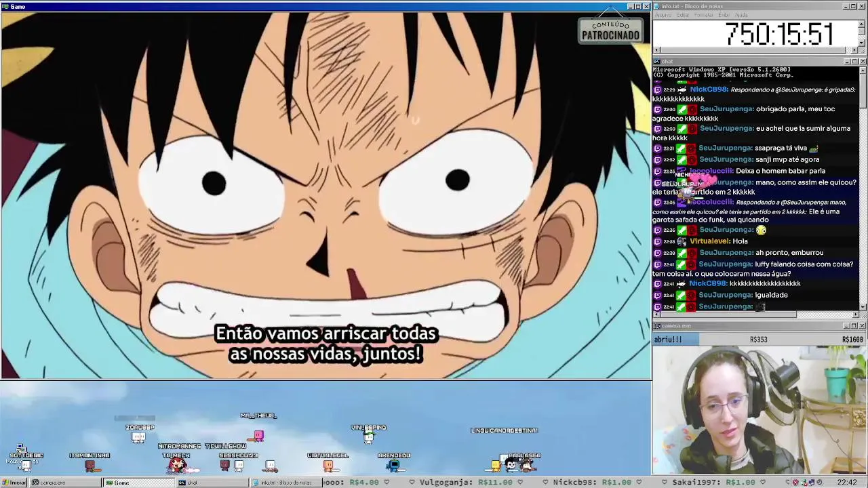This screenshot has height=488, width=868.
Task: Click the Twitch icon beside Virtualevel's Hola message
Action: (657, 241)
